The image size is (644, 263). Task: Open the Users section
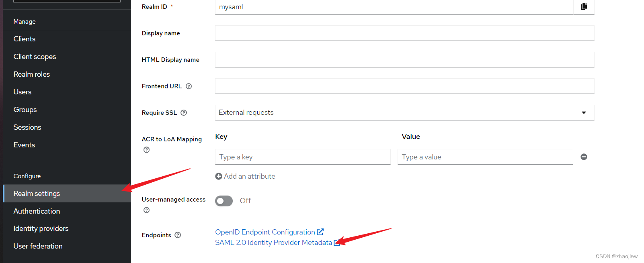click(23, 92)
